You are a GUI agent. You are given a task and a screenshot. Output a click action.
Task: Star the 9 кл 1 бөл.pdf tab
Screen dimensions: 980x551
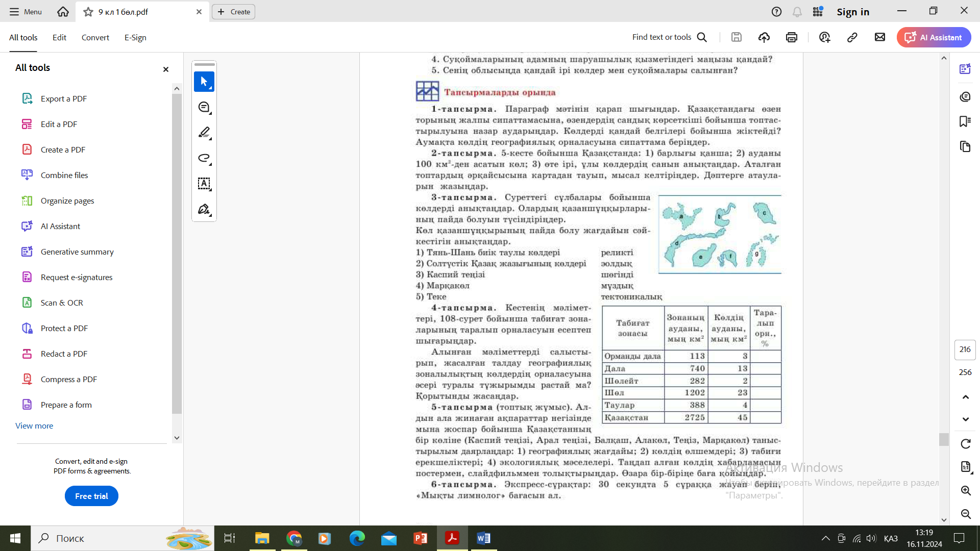coord(88,12)
